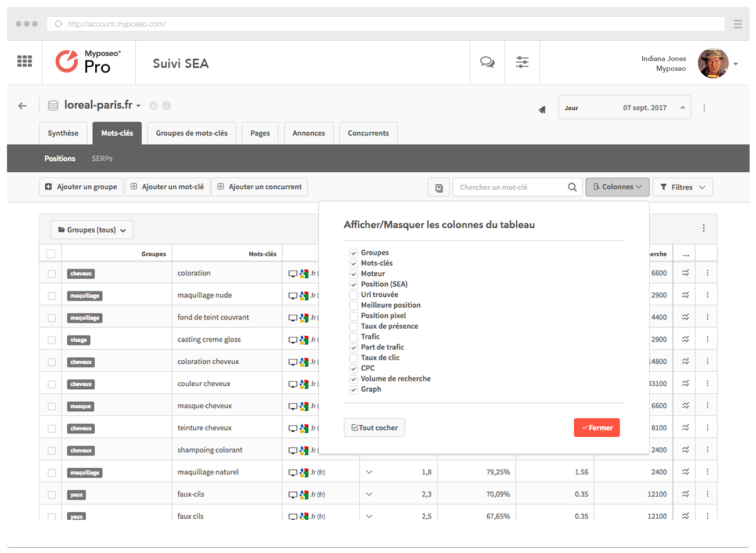Open graph icon for the coloration row

coord(686,272)
